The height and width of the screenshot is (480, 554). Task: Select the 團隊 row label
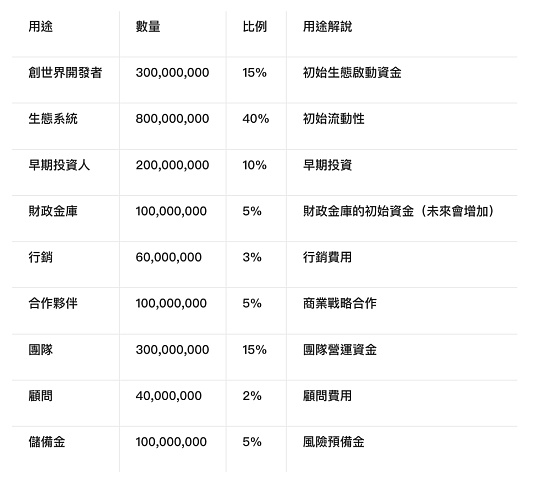pyautogui.click(x=40, y=350)
